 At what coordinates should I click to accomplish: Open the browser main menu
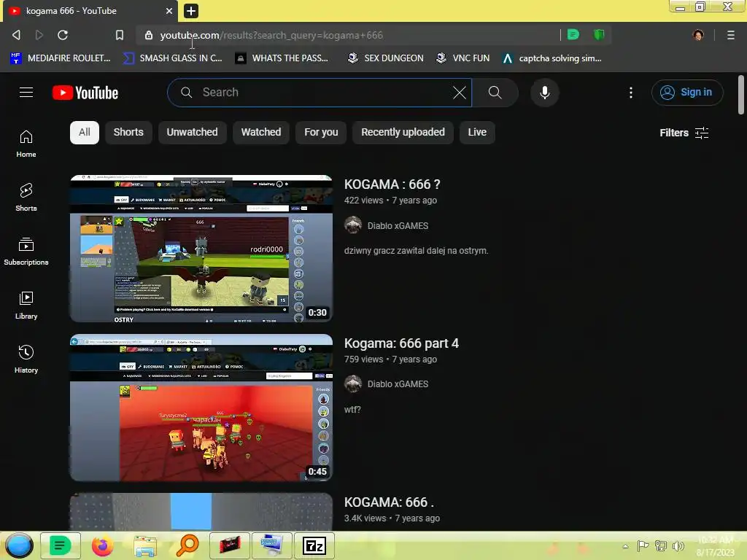click(x=730, y=35)
